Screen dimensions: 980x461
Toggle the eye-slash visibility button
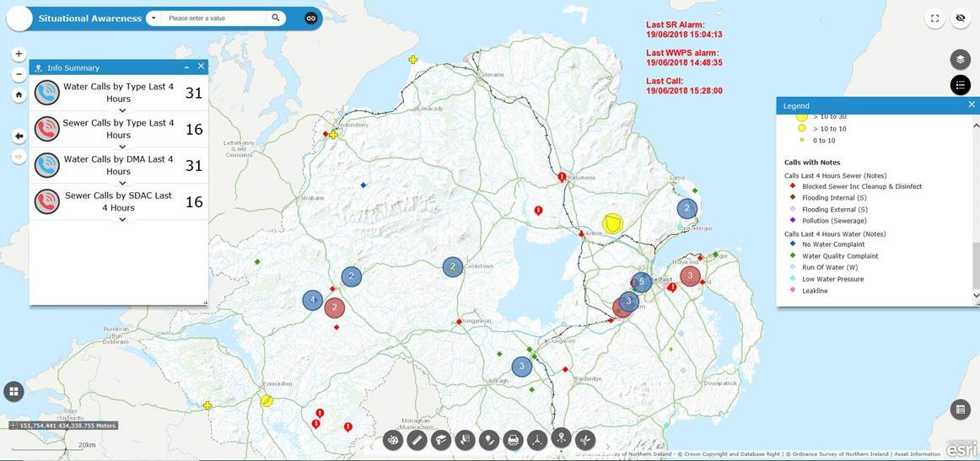[960, 18]
